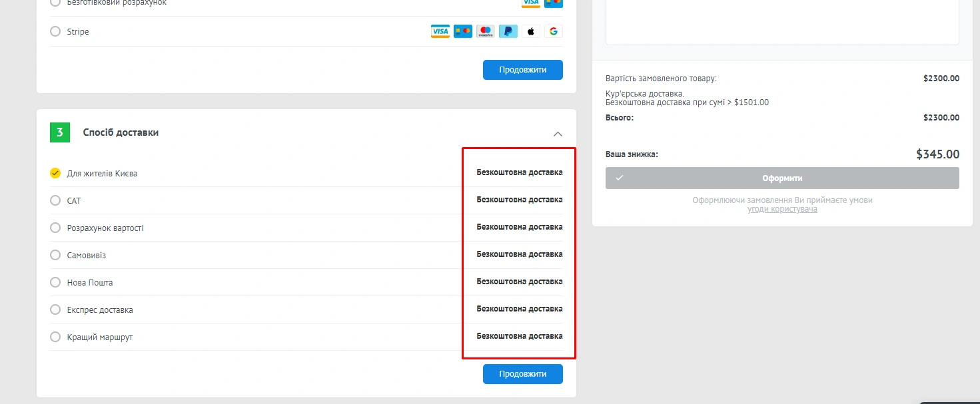Pick Розрахунок вартості delivery option
Viewport: 980px width, 404px height.
[55, 228]
